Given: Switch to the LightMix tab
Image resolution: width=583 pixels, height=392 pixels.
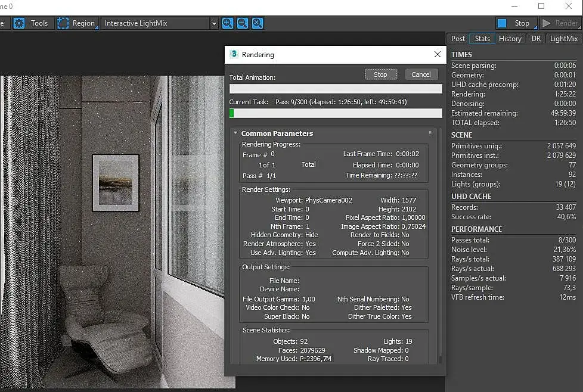Looking at the screenshot, I should click(564, 39).
